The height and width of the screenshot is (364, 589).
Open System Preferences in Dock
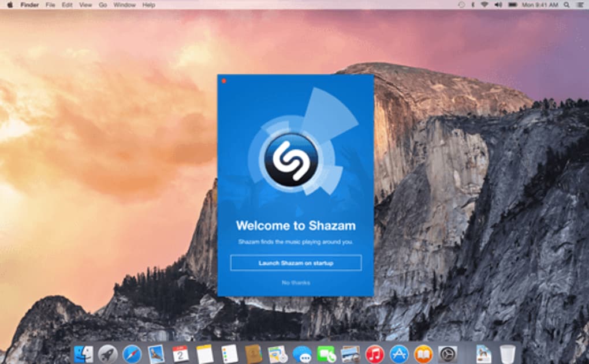(x=448, y=354)
